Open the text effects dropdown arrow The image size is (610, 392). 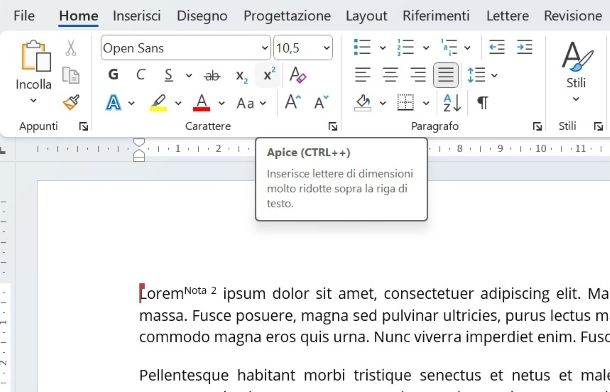(x=131, y=103)
